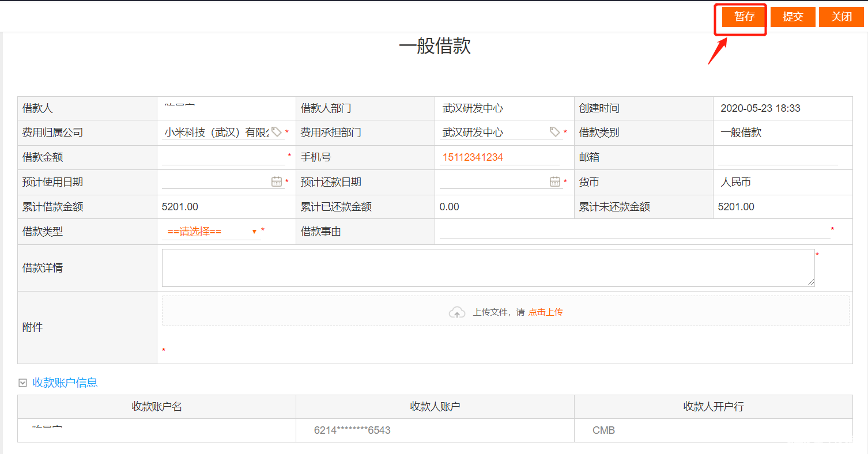Click the tag icon in 费用承担部门 field
The width and height of the screenshot is (868, 454).
coord(555,132)
